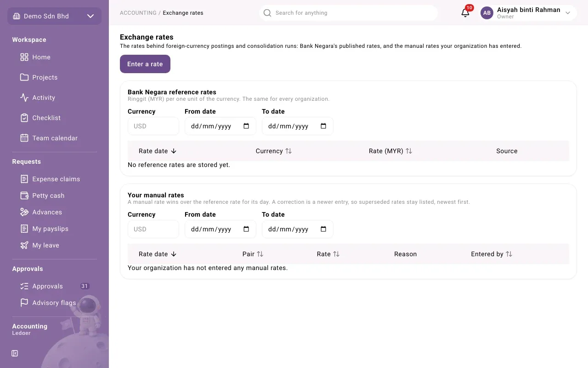Open Projects folder icon in sidebar
Viewport: 588px width, 368px height.
pos(24,77)
